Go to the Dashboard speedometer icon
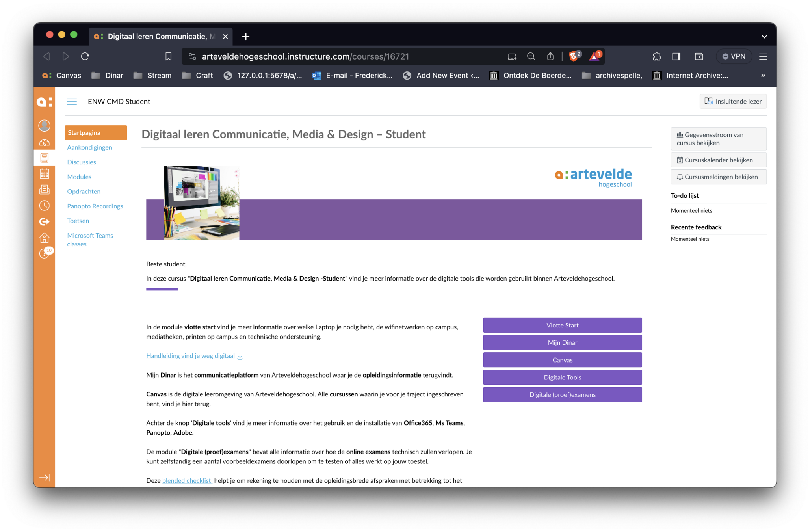 (x=44, y=142)
